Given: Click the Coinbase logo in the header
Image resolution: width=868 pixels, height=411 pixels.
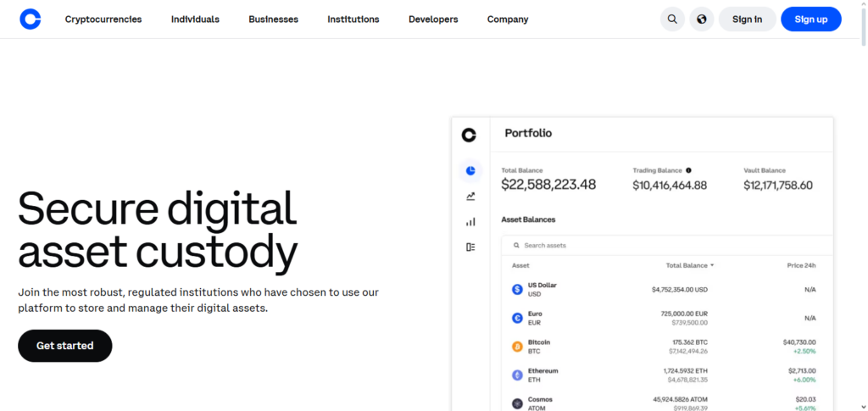Looking at the screenshot, I should (x=30, y=19).
